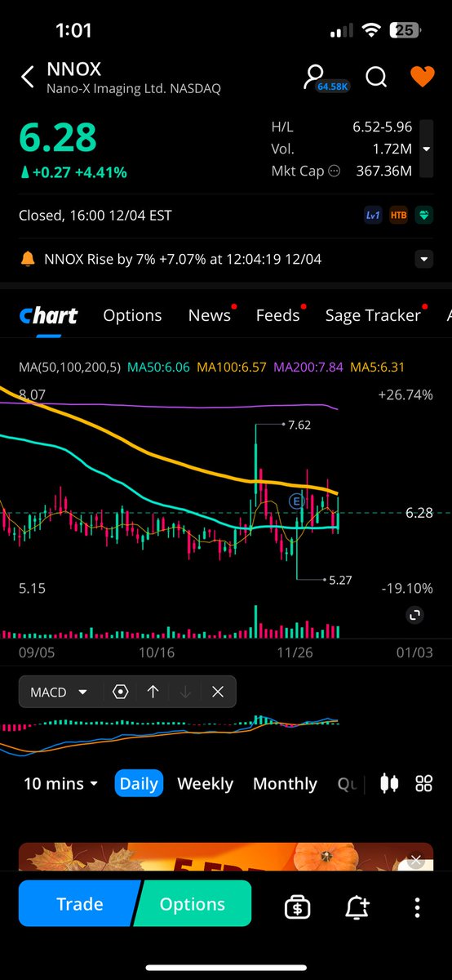Image resolution: width=452 pixels, height=980 pixels.
Task: Select the Weekly timeframe
Action: [x=206, y=783]
